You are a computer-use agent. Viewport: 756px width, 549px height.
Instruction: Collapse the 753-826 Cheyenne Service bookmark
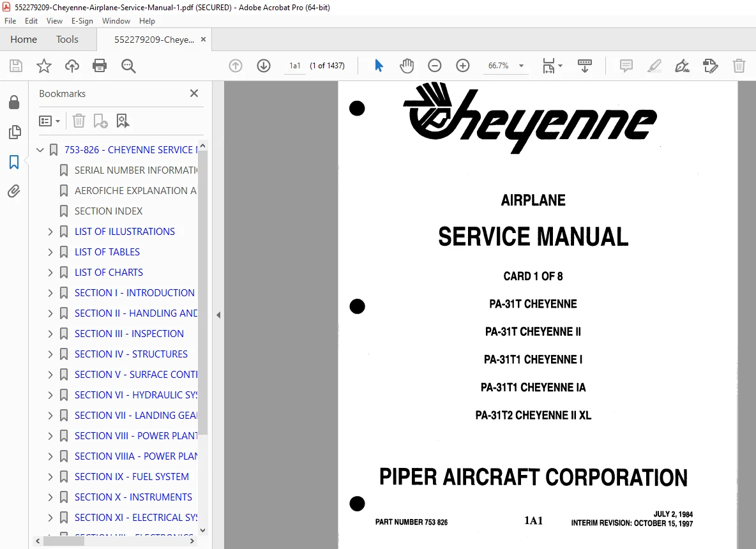tap(40, 150)
